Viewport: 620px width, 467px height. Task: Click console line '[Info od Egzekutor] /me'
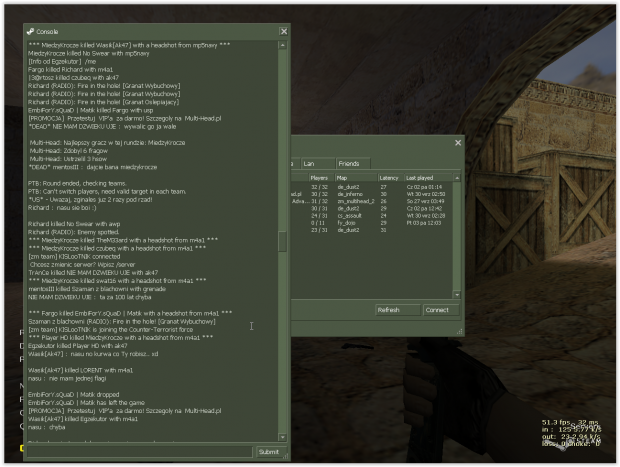[62, 61]
